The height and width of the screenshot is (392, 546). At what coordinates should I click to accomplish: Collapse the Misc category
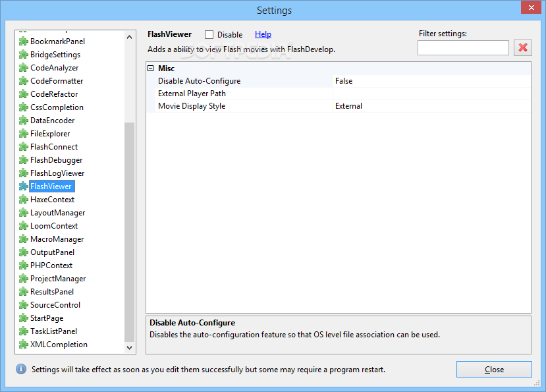coord(150,69)
